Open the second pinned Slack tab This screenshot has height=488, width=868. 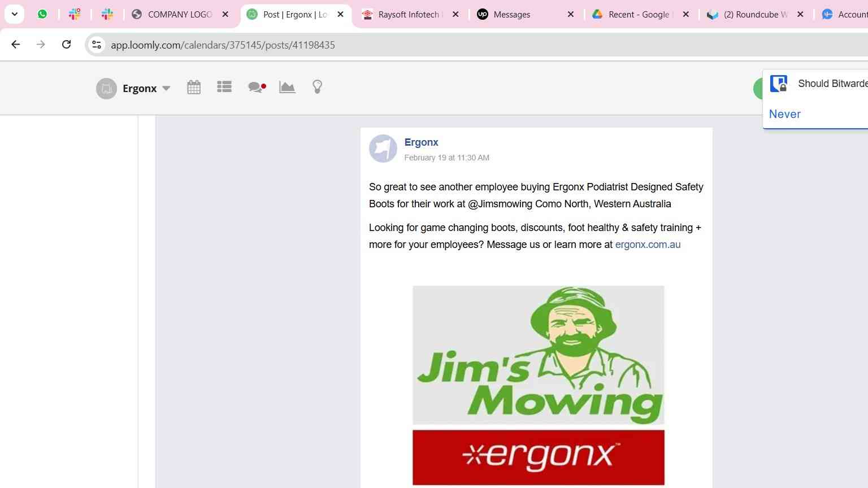[x=107, y=14]
